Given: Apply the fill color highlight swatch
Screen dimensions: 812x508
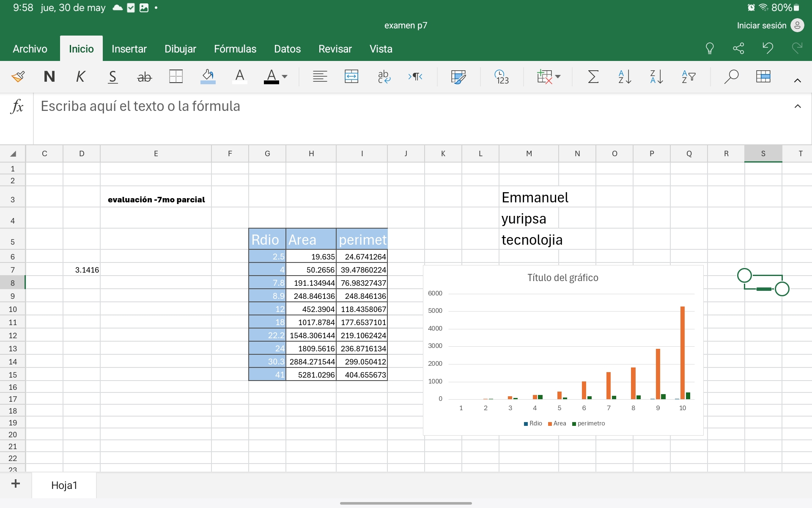Looking at the screenshot, I should (208, 77).
